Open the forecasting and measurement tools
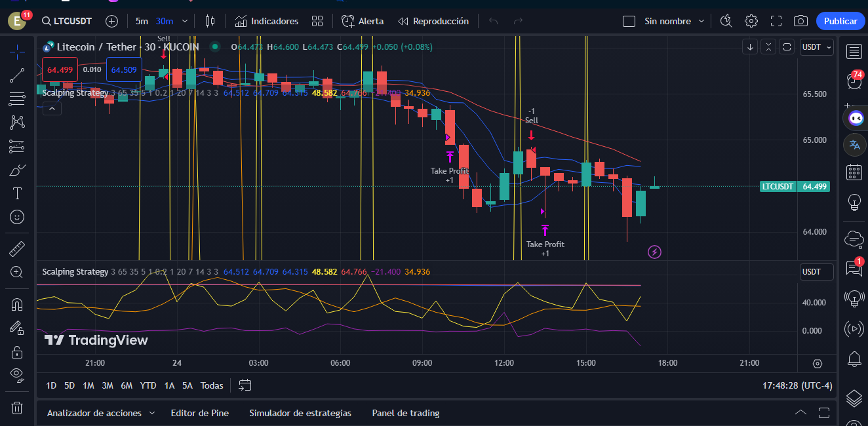Viewport: 868px width, 426px height. pyautogui.click(x=17, y=146)
